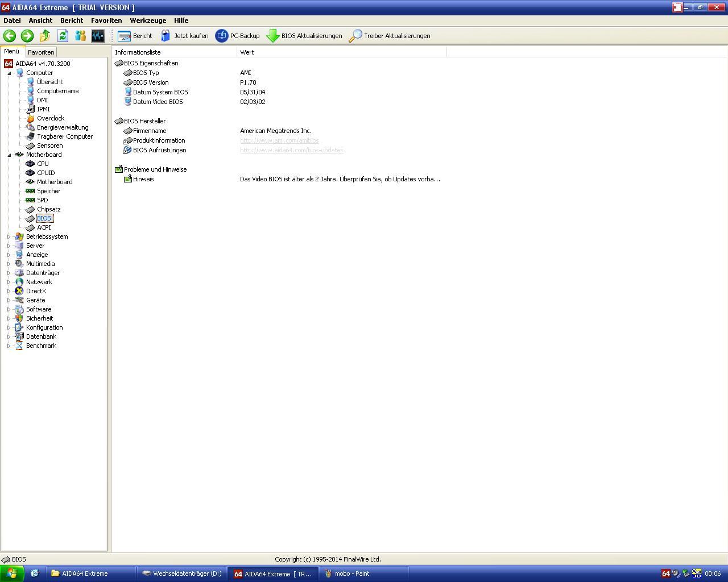Open the aida64.com bios-updates link
This screenshot has height=582, width=728.
click(291, 150)
